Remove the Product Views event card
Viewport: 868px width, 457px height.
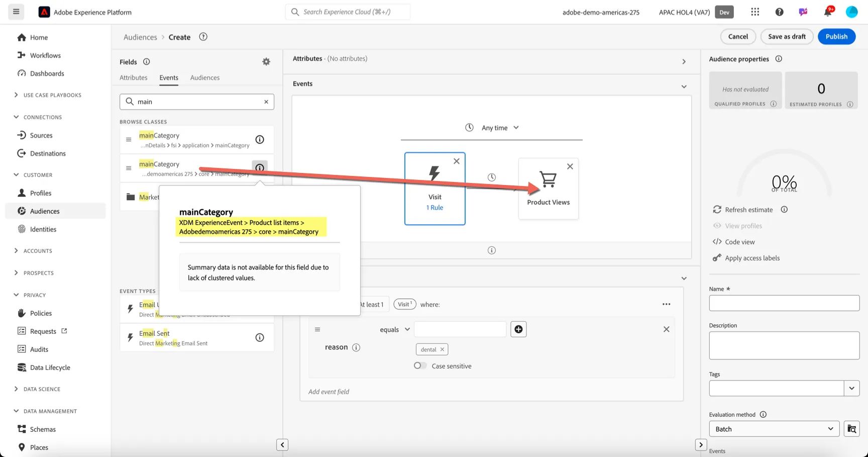(570, 166)
